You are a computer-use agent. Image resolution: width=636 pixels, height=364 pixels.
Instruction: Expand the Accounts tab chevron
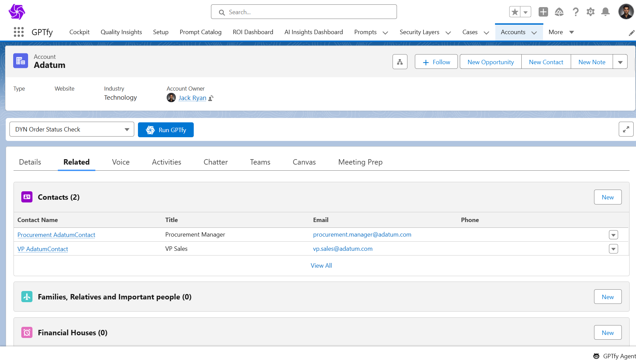[534, 33]
